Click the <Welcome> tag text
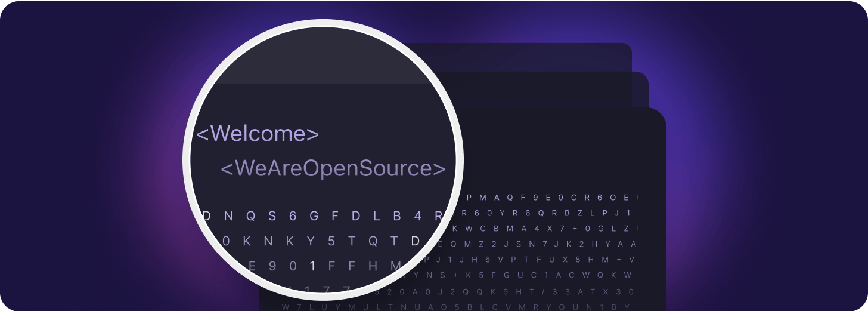Screen dimensions: 868x311 pos(258,133)
